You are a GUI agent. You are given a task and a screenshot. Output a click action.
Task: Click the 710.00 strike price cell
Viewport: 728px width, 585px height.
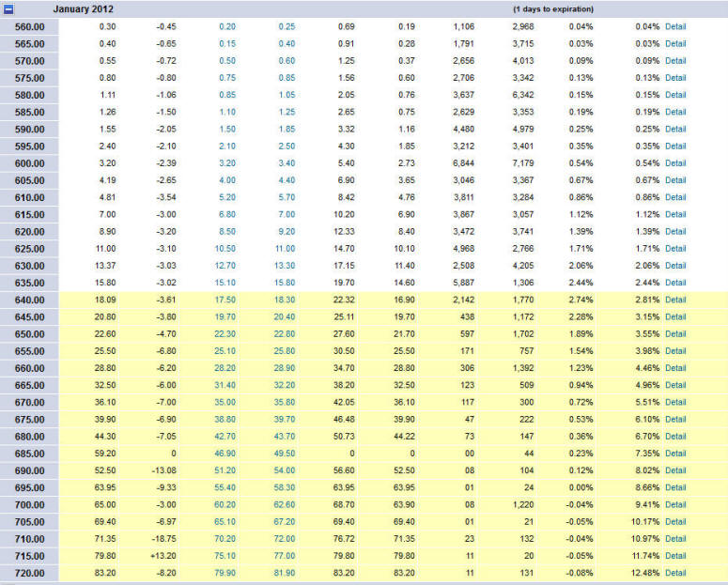point(29,539)
